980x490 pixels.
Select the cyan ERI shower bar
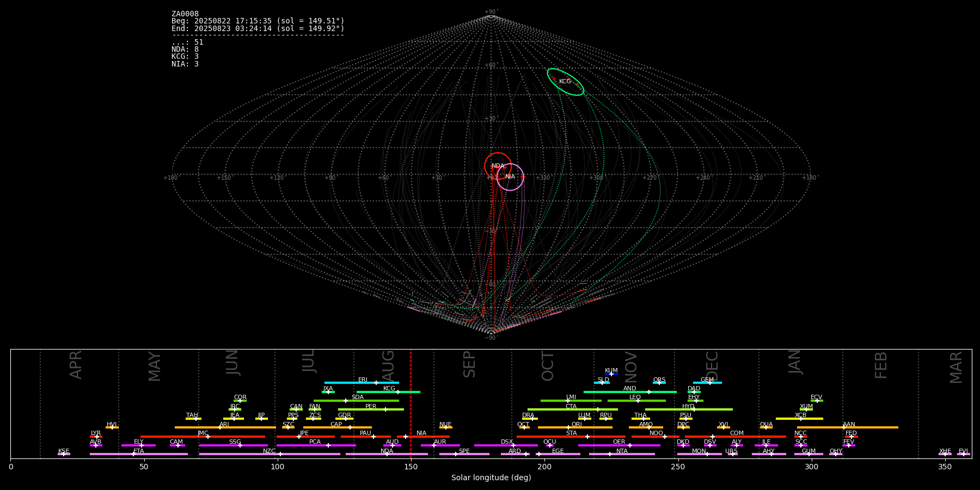[362, 383]
